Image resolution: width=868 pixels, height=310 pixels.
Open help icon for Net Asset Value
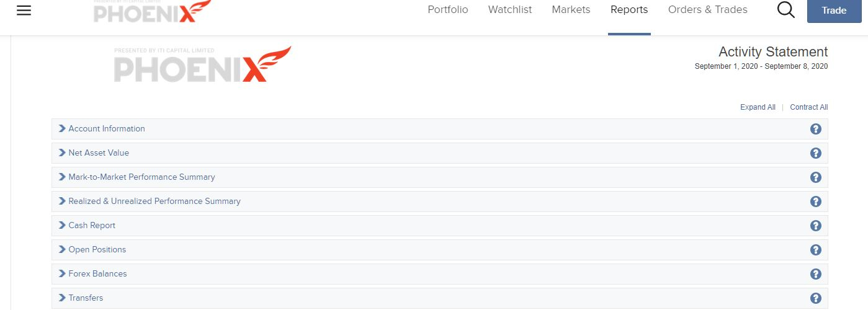[816, 153]
